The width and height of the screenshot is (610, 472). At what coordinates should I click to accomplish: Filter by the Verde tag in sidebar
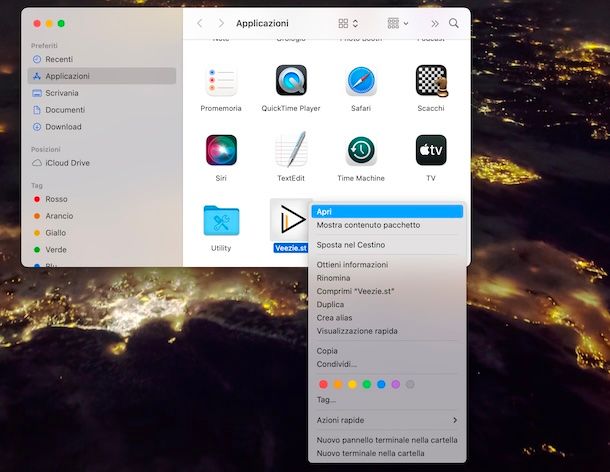point(102,249)
